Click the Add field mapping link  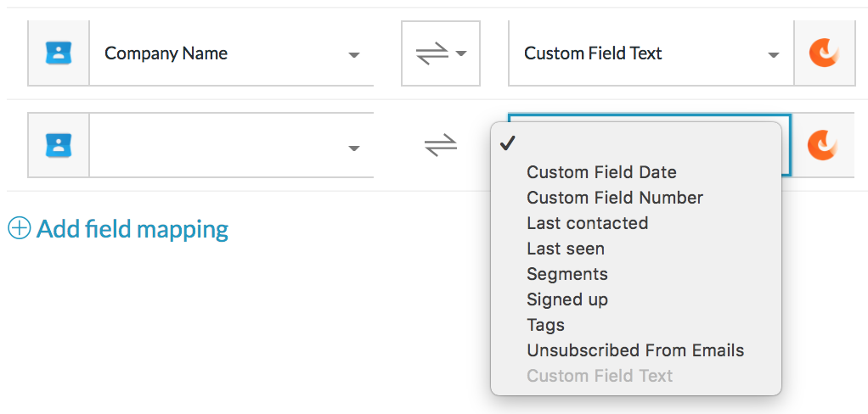(x=132, y=229)
